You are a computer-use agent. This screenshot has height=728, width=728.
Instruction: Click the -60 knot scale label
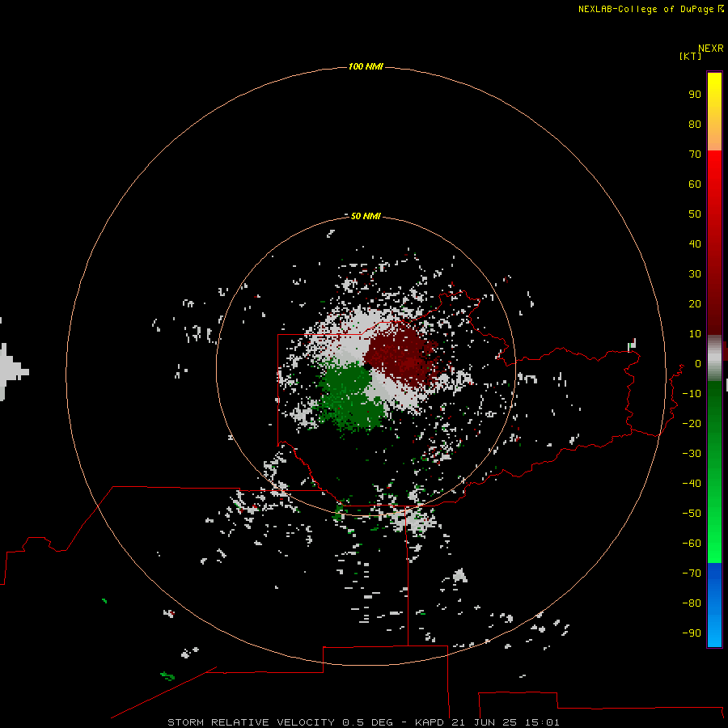(x=692, y=544)
